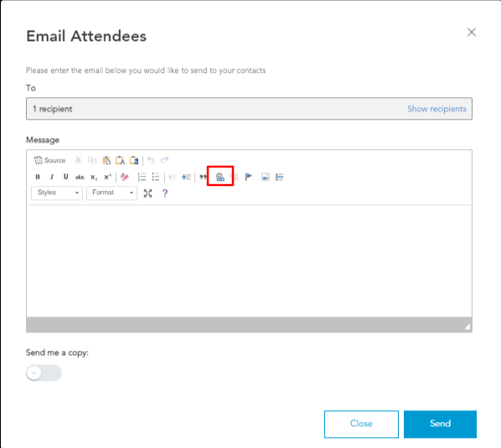Toggle italic formatting

coord(52,177)
